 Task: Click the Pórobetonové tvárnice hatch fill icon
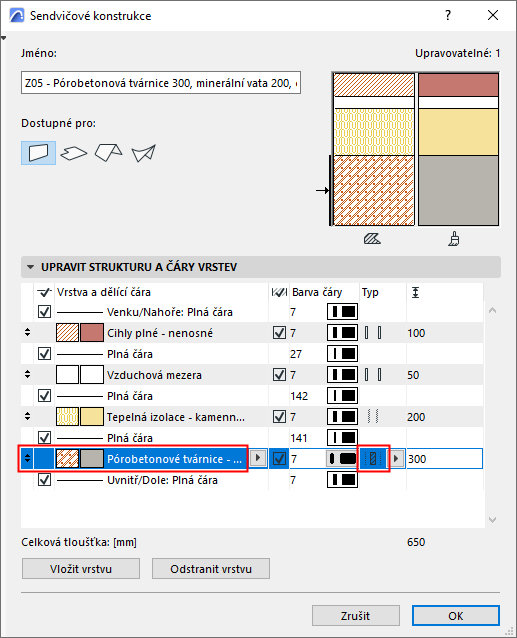[x=67, y=459]
